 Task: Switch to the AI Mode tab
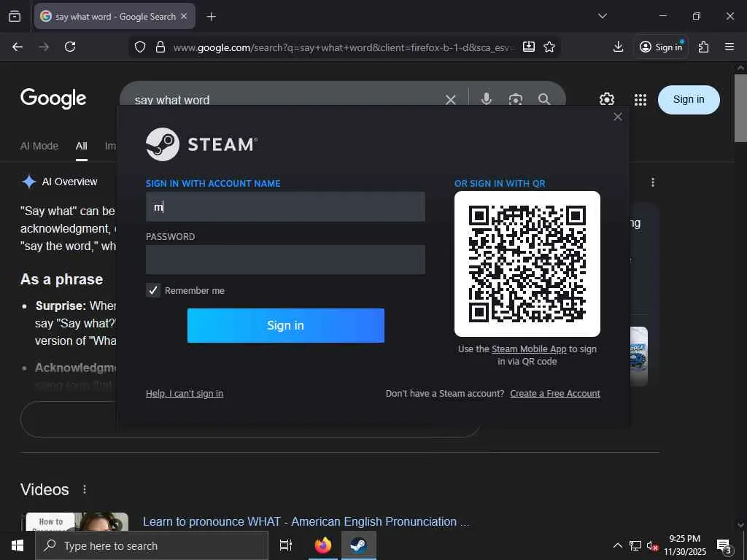point(39,146)
